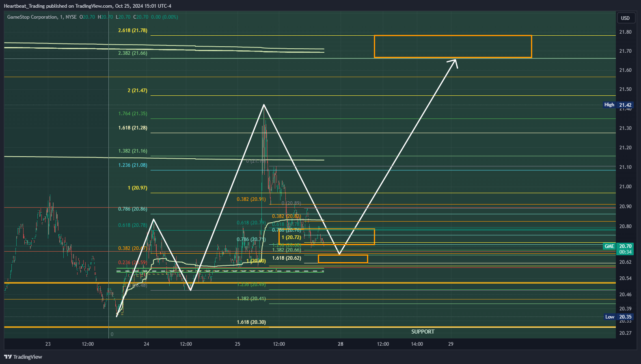Click the 20.27 price axis label
This screenshot has height=364, width=641.
[625, 333]
